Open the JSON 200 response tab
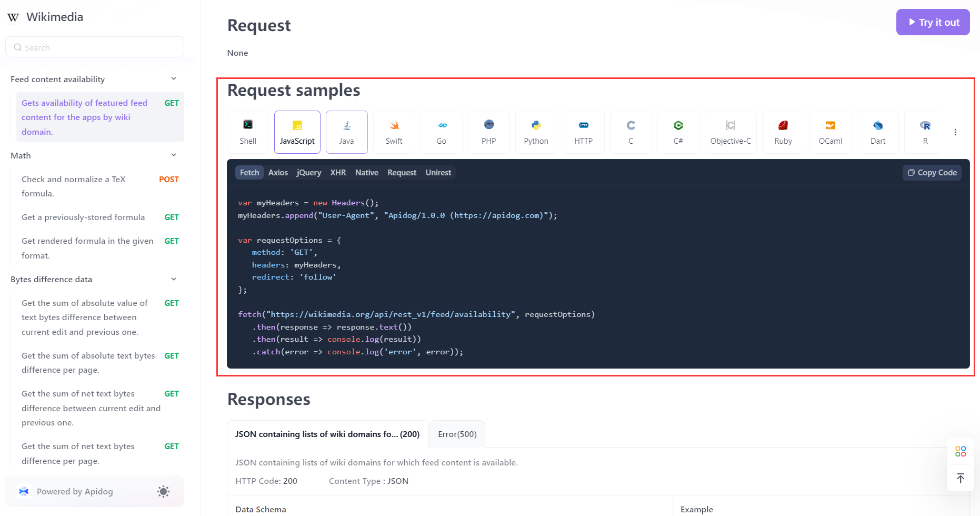The image size is (980, 516). tap(327, 434)
